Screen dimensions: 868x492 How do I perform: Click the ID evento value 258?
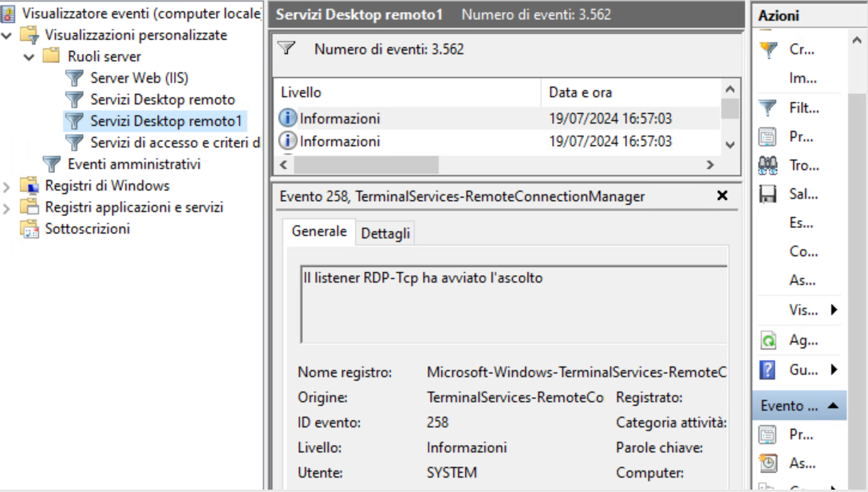437,423
